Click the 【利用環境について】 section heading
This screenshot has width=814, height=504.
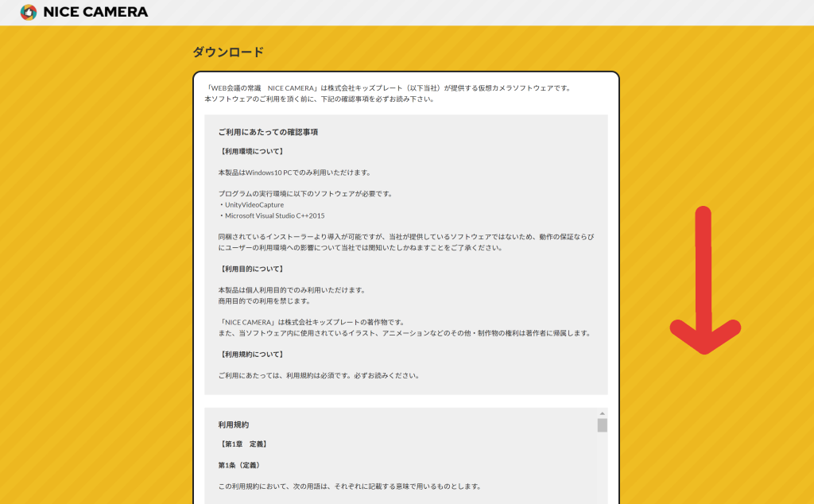[251, 152]
